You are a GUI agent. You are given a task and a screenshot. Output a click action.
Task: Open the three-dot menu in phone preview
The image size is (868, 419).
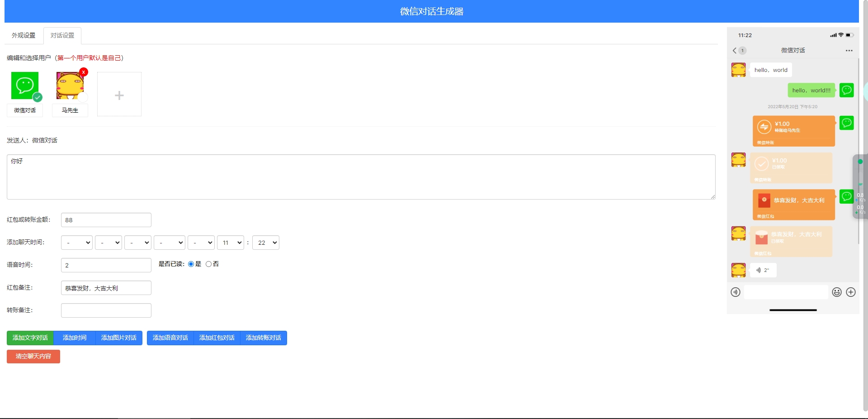tap(849, 51)
